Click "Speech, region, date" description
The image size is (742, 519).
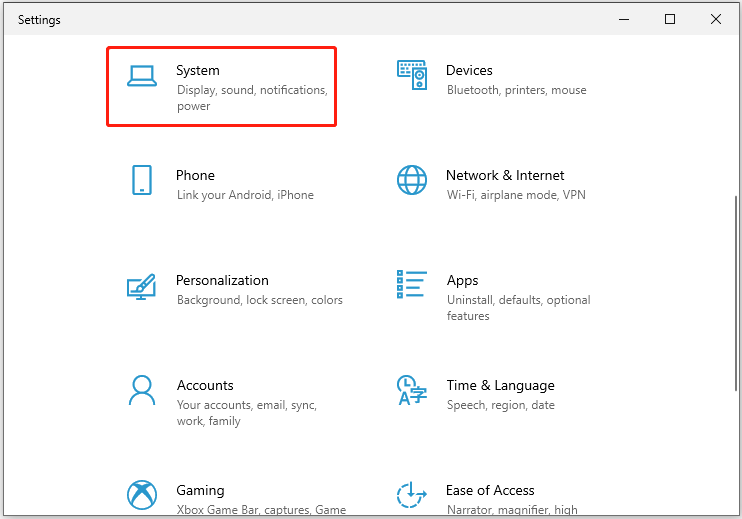coord(501,405)
